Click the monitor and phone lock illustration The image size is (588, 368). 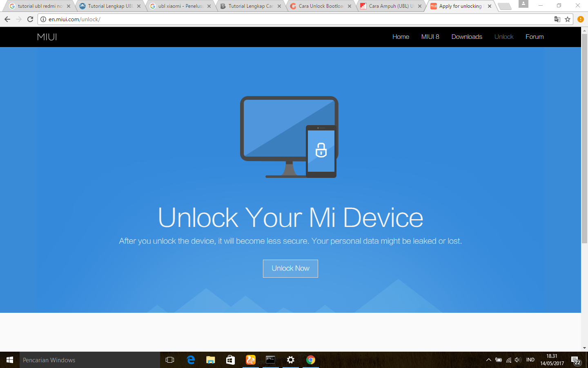[289, 137]
